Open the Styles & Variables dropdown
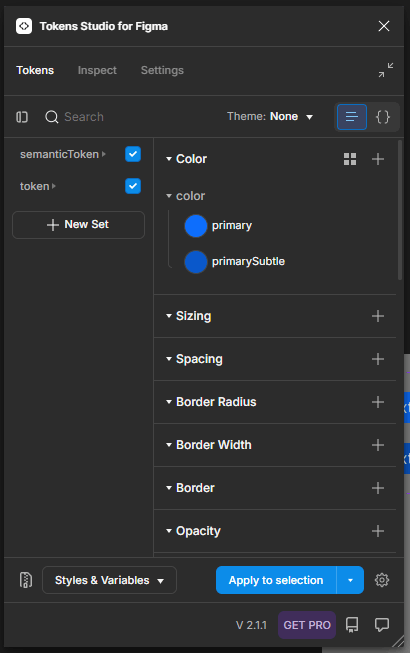The height and width of the screenshot is (653, 410). [x=109, y=580]
